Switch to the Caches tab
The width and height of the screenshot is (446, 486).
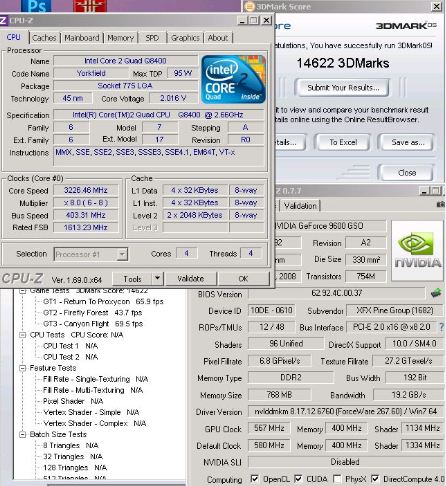click(44, 38)
